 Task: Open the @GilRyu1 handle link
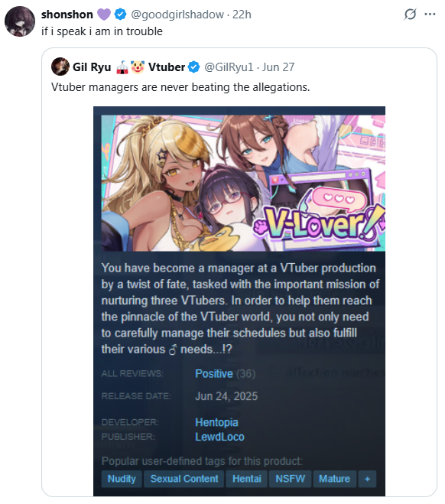pos(229,67)
